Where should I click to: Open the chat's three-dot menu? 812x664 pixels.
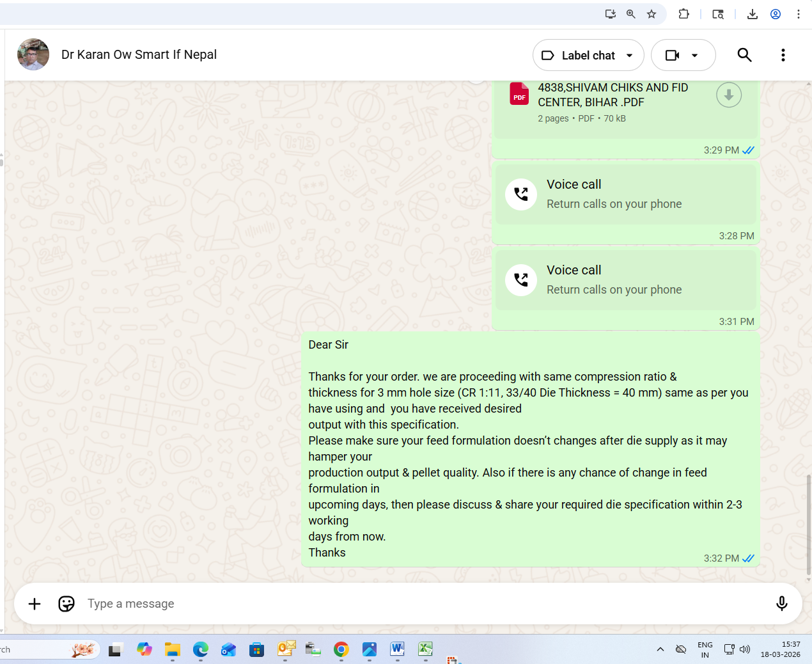pos(783,55)
